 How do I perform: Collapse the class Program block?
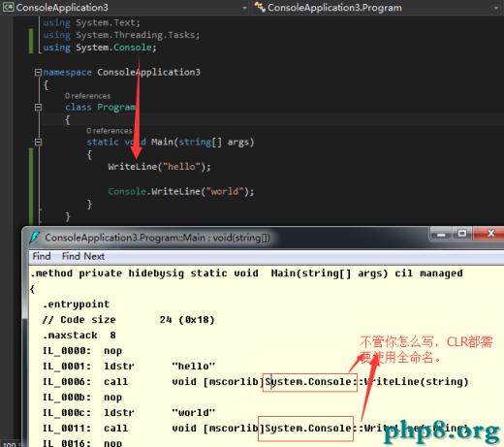pyautogui.click(x=38, y=107)
